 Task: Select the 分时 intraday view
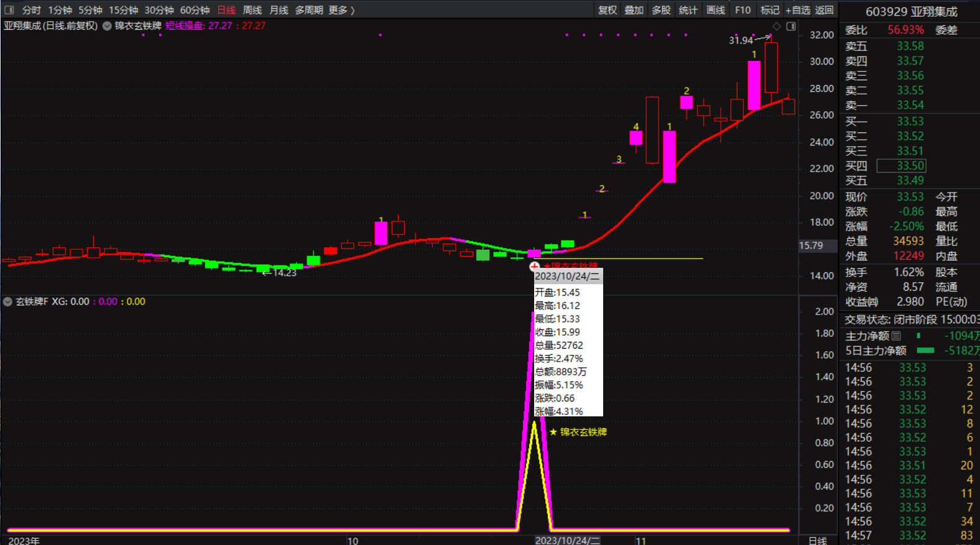(31, 10)
